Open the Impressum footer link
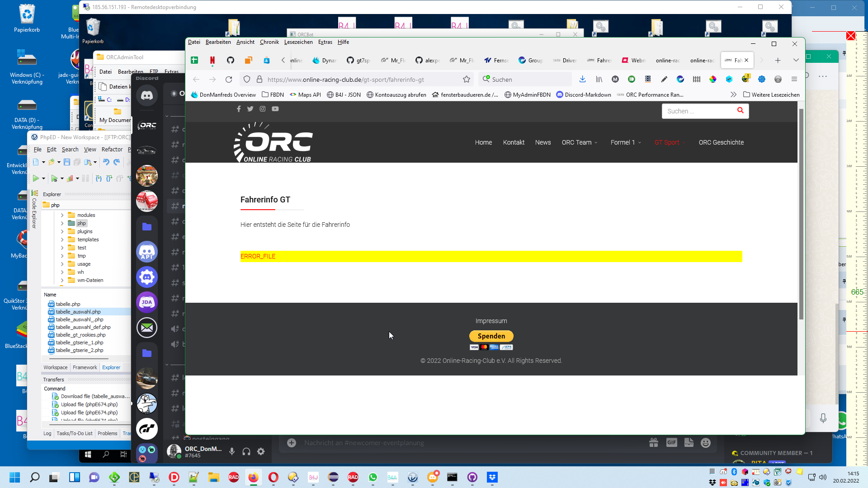 [x=491, y=321]
